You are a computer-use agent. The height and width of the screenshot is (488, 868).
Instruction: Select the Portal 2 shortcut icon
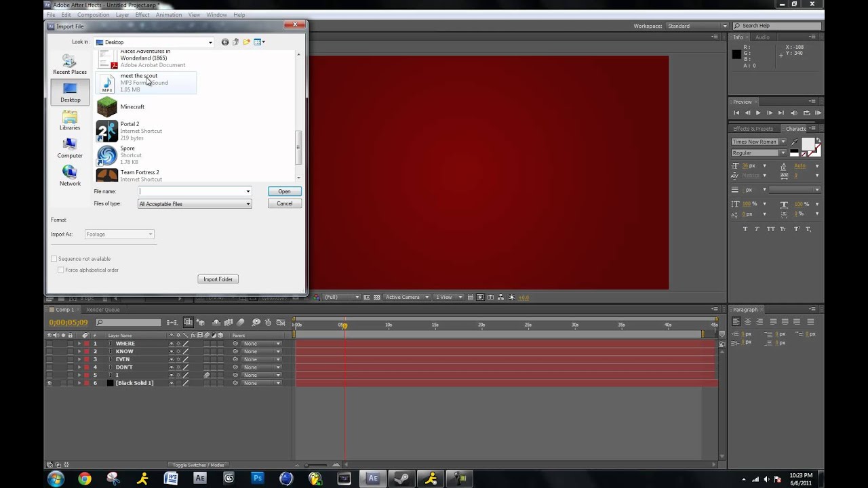(106, 131)
